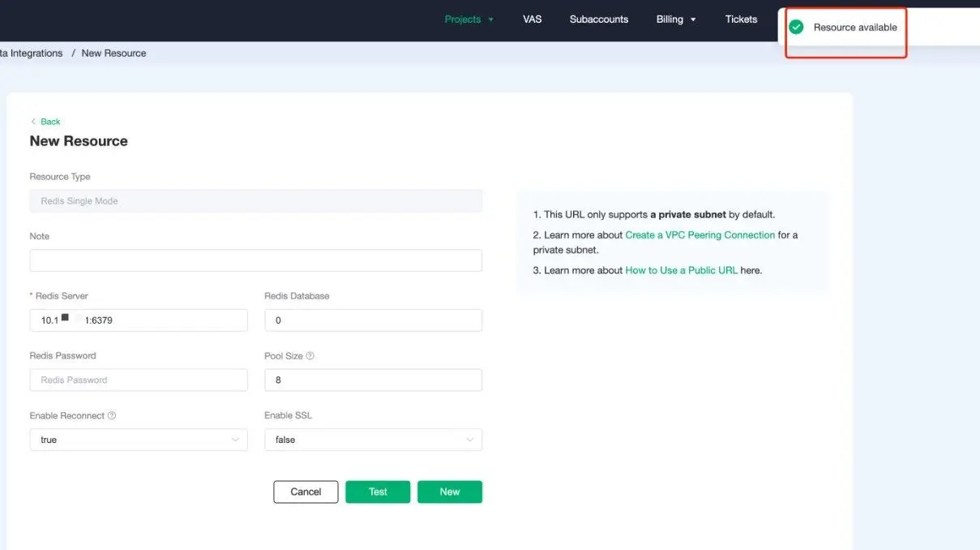Viewport: 980px width, 550px height.
Task: Click the Test button
Action: point(377,491)
